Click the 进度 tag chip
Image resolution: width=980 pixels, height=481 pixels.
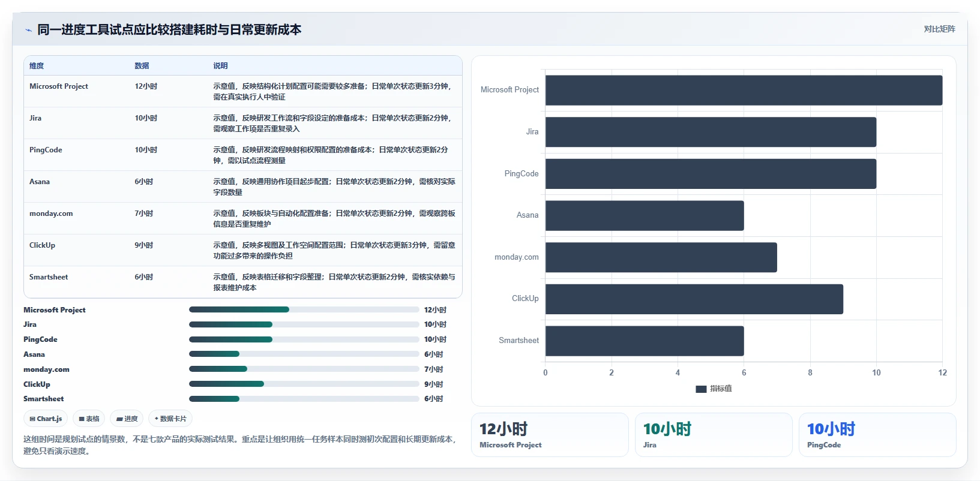click(127, 419)
